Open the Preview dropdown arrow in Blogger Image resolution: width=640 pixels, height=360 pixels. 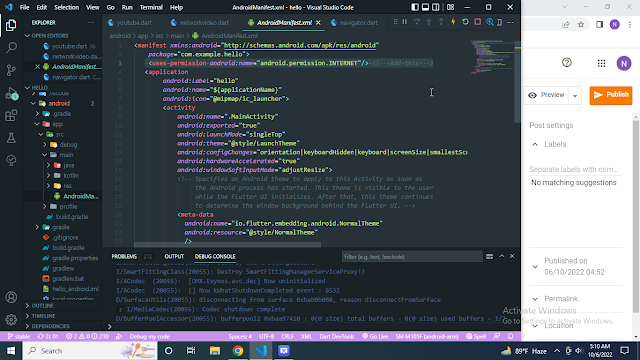pos(575,96)
